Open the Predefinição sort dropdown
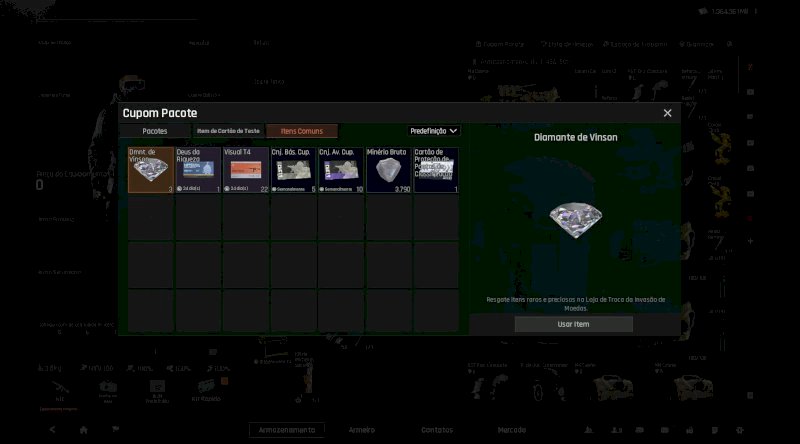 pyautogui.click(x=434, y=131)
